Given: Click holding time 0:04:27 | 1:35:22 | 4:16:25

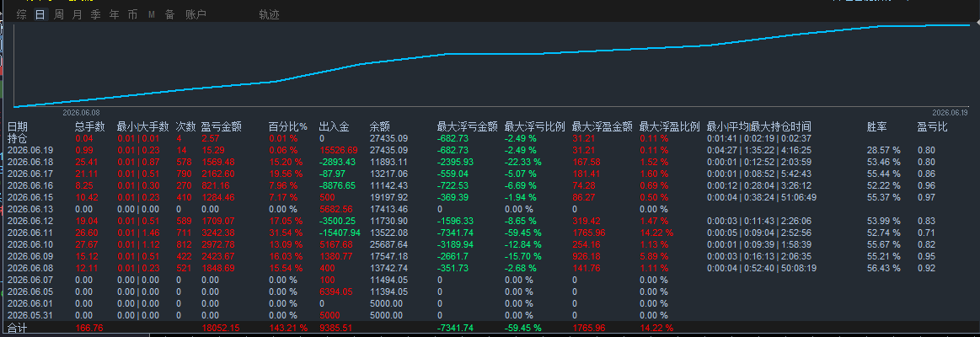Looking at the screenshot, I should [x=758, y=150].
